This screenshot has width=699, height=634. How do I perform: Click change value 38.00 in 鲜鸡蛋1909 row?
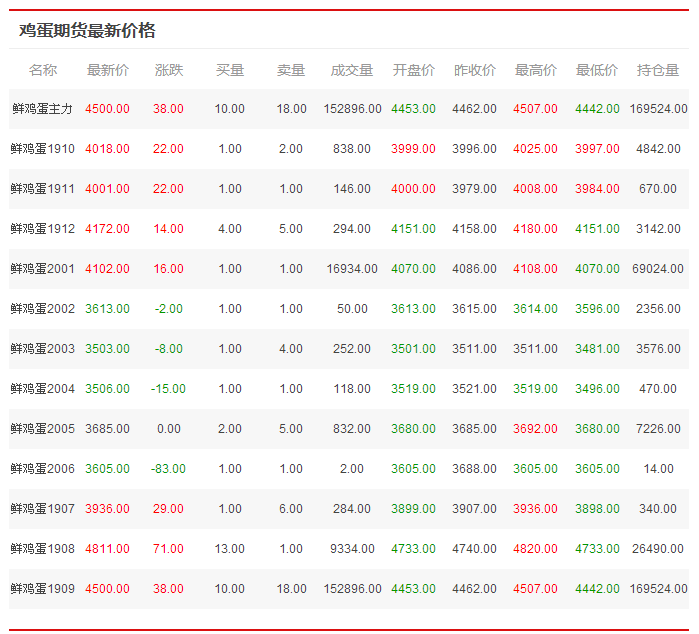[x=169, y=589]
